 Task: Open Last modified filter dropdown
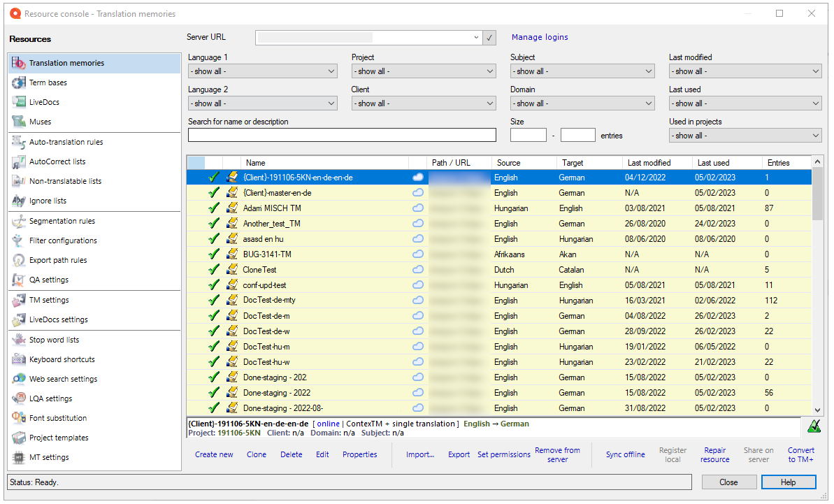tap(745, 71)
